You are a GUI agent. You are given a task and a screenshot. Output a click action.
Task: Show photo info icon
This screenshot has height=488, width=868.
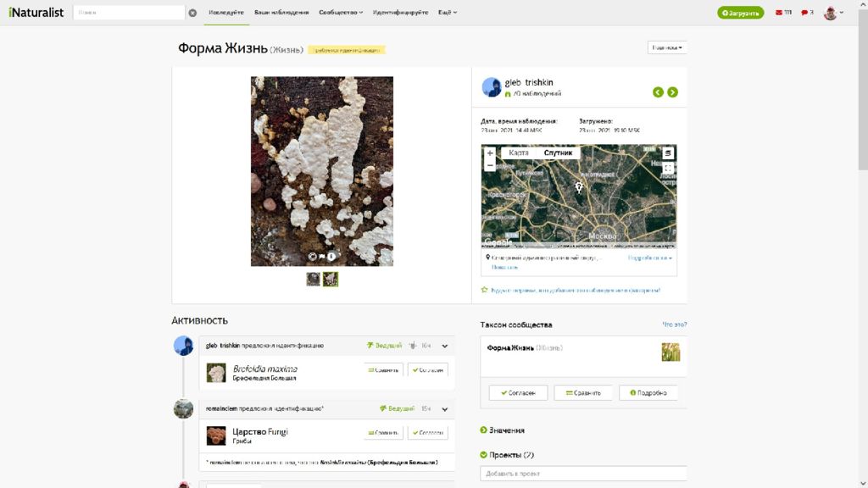pyautogui.click(x=331, y=257)
